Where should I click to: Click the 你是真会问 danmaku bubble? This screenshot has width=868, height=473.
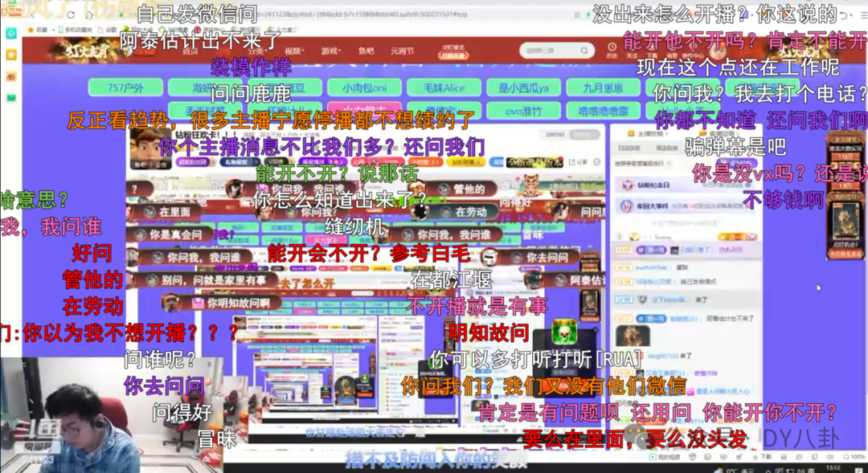coord(168,234)
